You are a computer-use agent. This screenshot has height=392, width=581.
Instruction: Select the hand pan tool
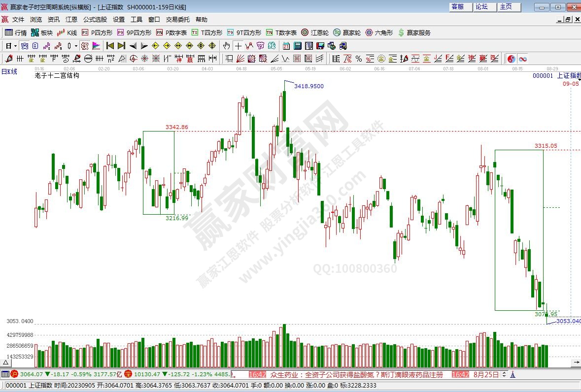click(226, 46)
